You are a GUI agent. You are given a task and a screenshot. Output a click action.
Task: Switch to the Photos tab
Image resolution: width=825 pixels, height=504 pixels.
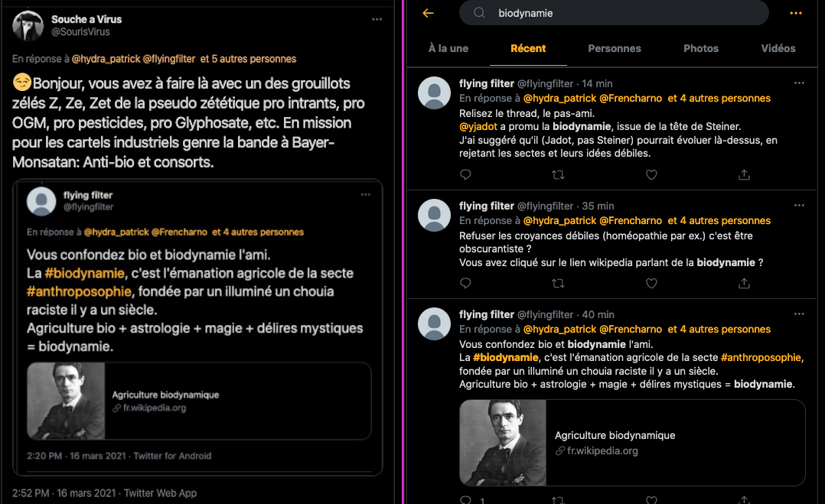click(x=701, y=48)
